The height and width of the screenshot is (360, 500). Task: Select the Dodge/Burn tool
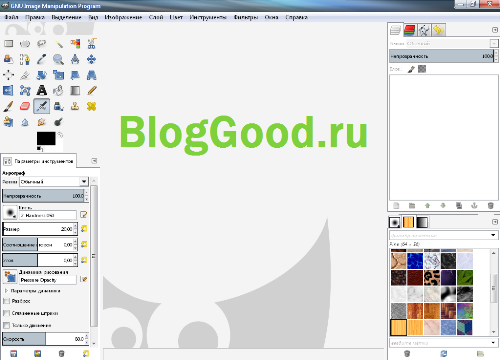tap(58, 122)
